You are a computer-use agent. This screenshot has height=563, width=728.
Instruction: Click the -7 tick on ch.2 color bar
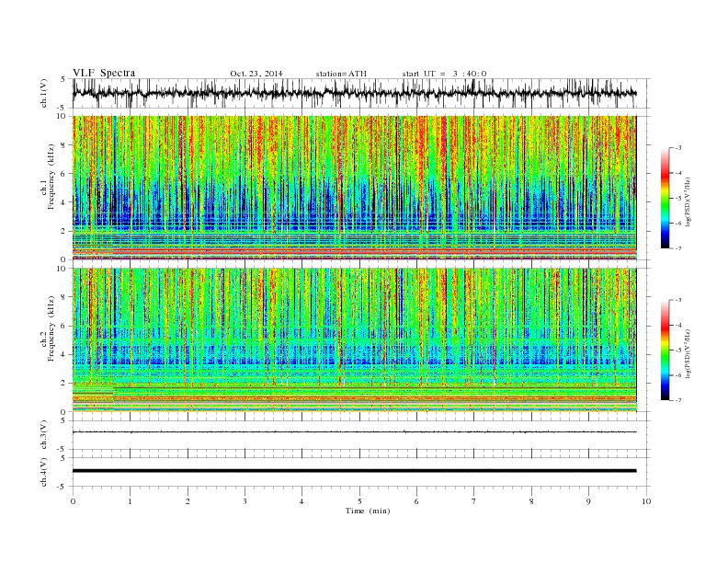[x=678, y=400]
